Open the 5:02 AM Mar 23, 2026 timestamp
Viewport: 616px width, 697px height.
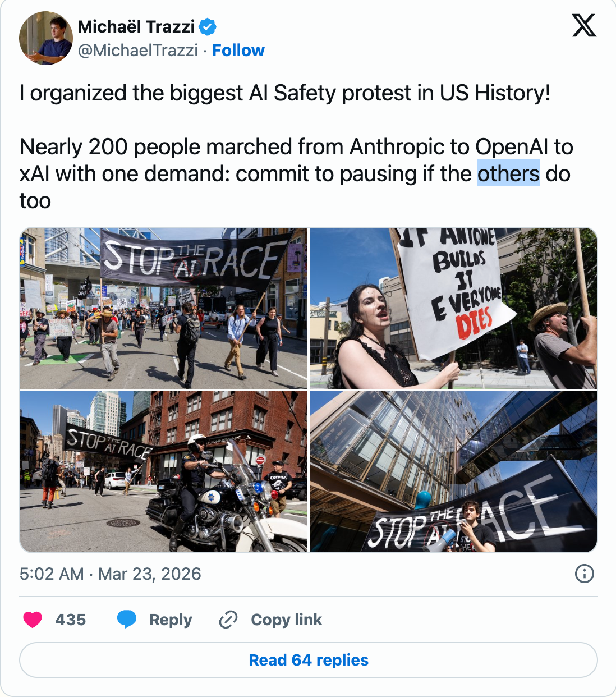[x=110, y=574]
